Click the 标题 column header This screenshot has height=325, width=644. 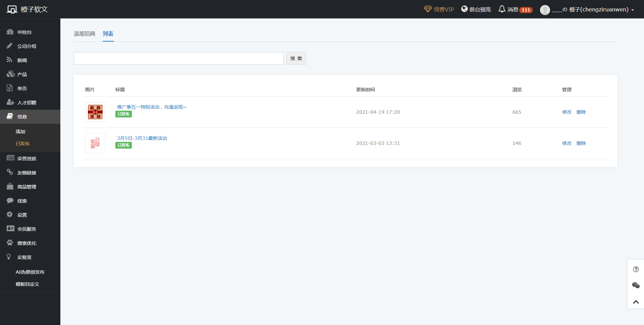[120, 90]
